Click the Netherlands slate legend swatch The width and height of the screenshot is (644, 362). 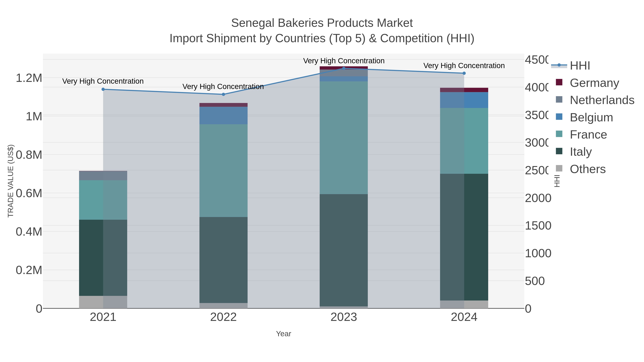coord(559,99)
